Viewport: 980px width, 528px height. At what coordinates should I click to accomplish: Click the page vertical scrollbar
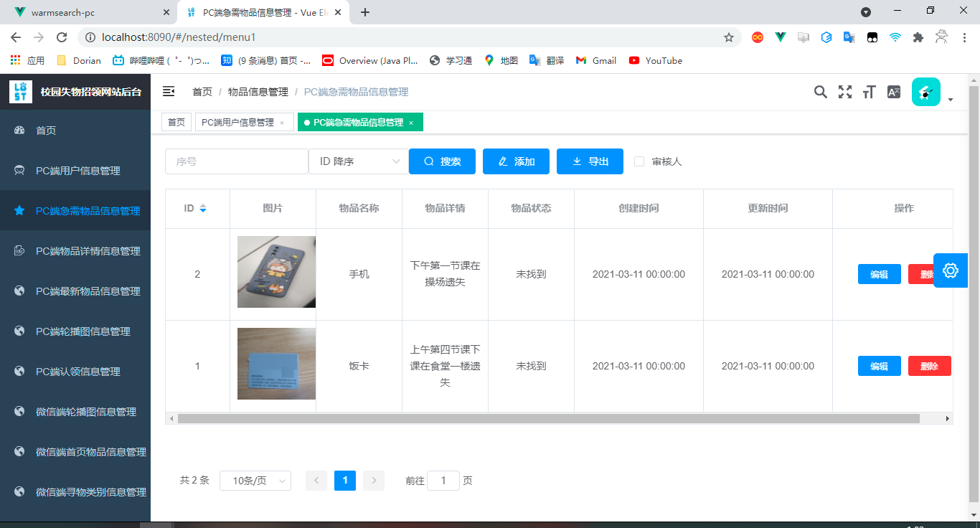point(974,294)
